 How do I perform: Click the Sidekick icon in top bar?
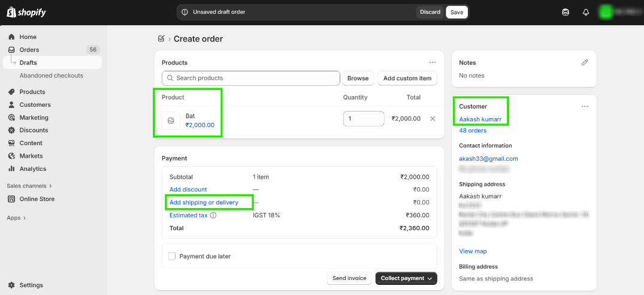[x=566, y=12]
